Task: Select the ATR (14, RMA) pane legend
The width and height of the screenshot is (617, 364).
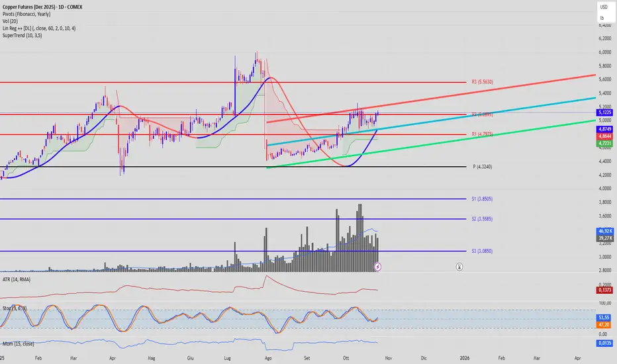Action: tap(17, 279)
